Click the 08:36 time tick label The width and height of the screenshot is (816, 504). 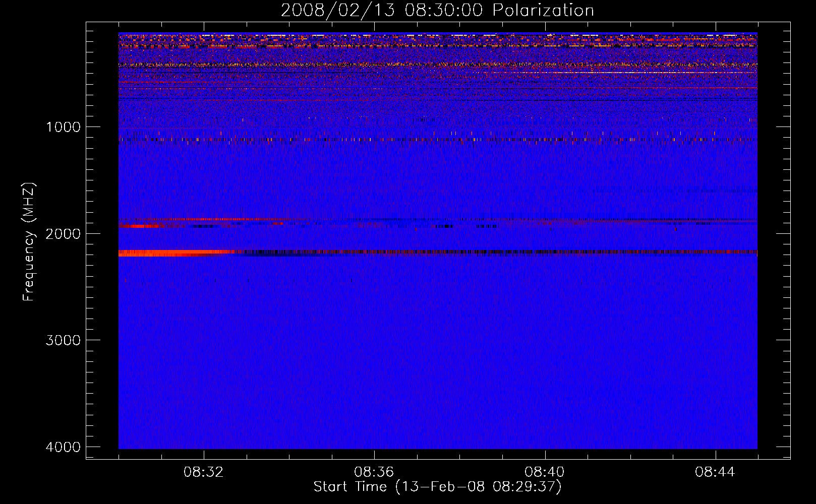pos(374,472)
